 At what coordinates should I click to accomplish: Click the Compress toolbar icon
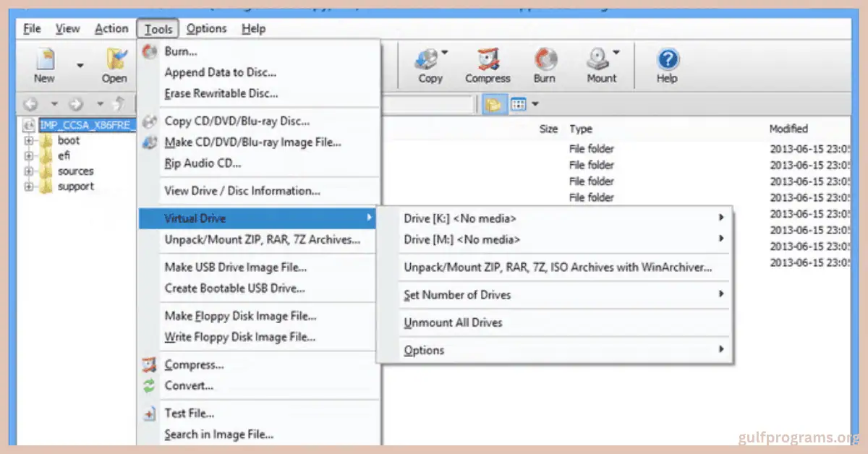(488, 65)
